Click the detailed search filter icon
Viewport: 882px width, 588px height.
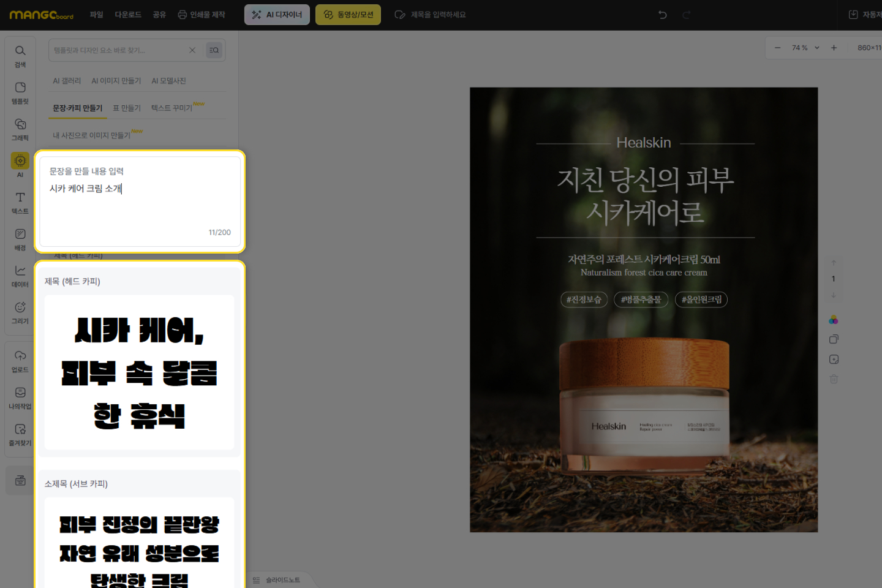click(x=214, y=50)
